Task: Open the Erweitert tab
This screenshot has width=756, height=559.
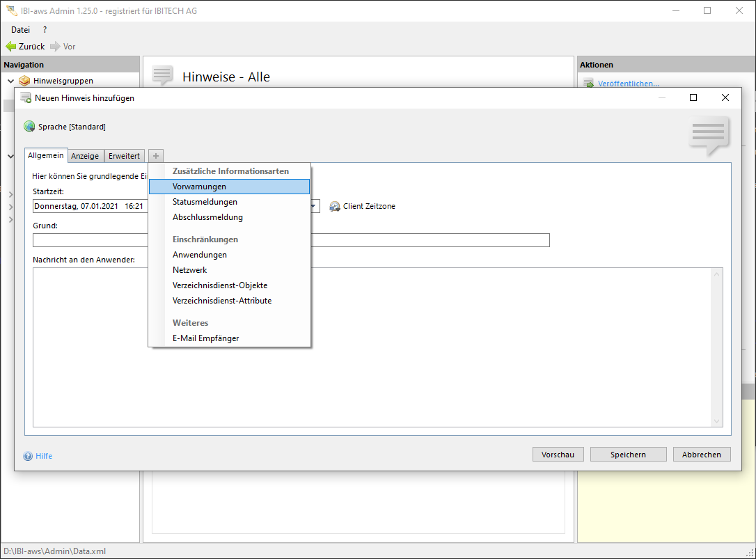Action: (x=124, y=156)
